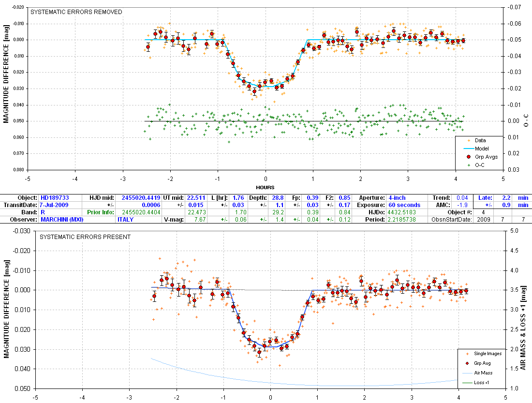Select the Late value 2.2
532x403 pixels.
point(506,197)
